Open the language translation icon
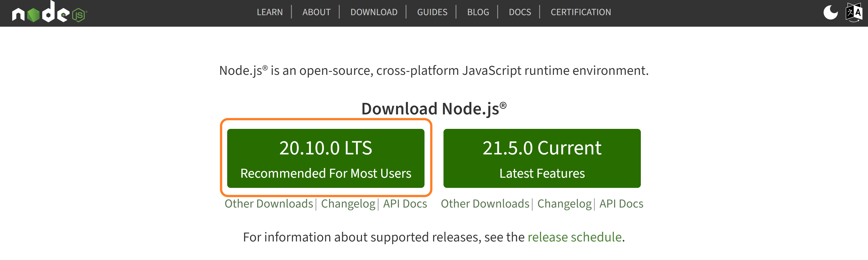 coord(854,12)
